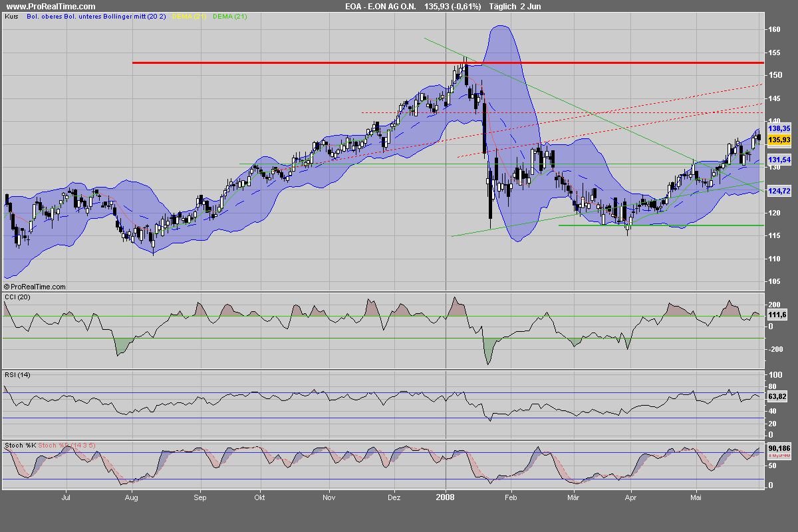Click the green DEMA (21) label
The width and height of the screenshot is (798, 532).
pos(229,17)
